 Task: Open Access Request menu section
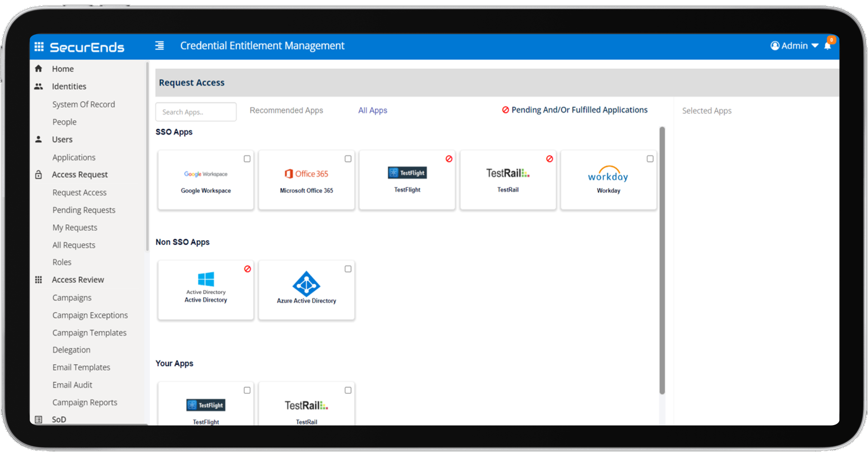coord(80,175)
